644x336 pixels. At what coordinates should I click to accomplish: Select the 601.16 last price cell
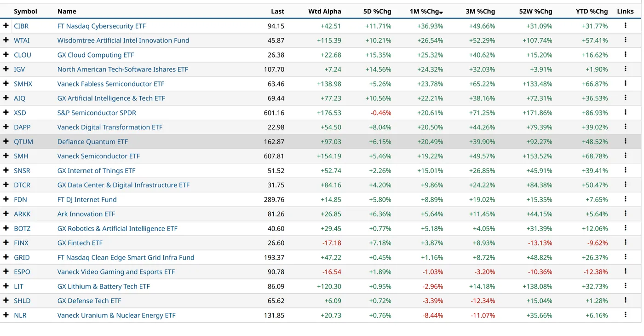(274, 113)
